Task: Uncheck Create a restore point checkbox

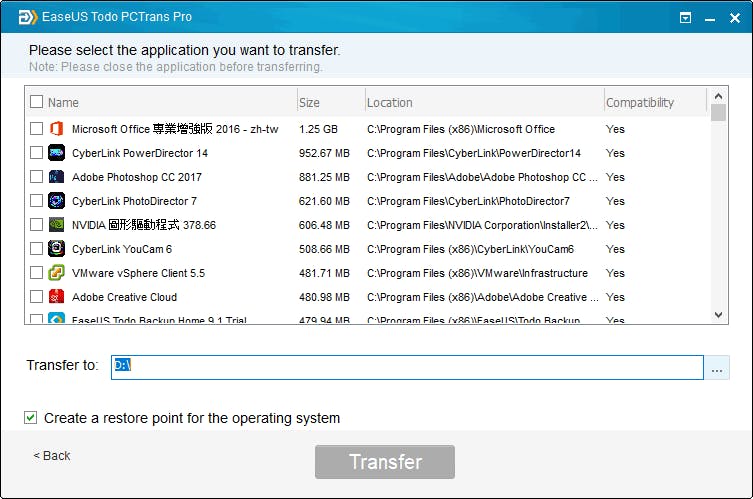Action: coord(31,418)
